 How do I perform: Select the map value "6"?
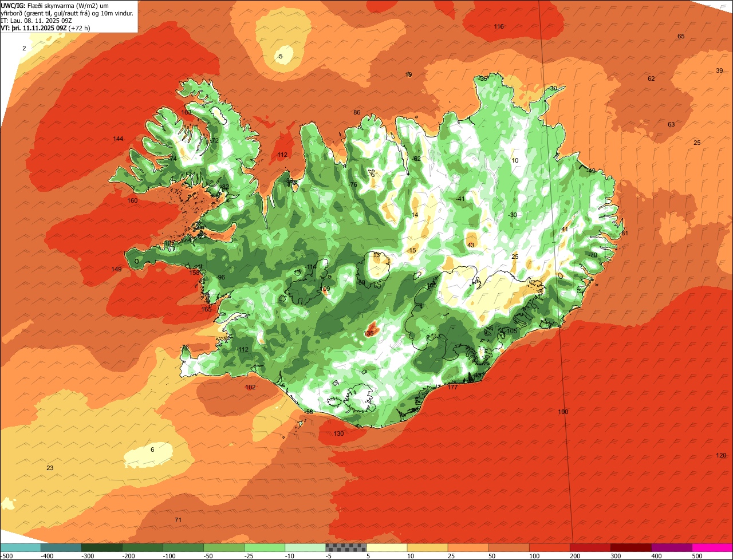(x=152, y=449)
